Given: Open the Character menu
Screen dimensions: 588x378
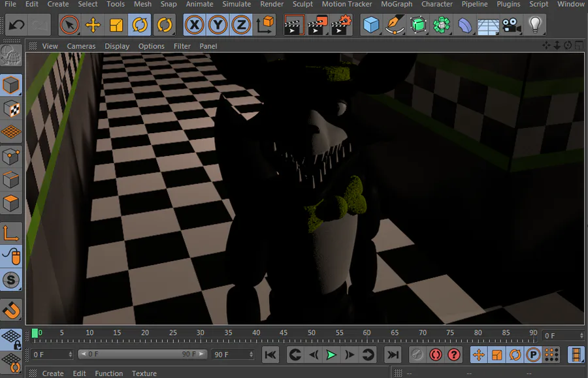Looking at the screenshot, I should tap(437, 4).
